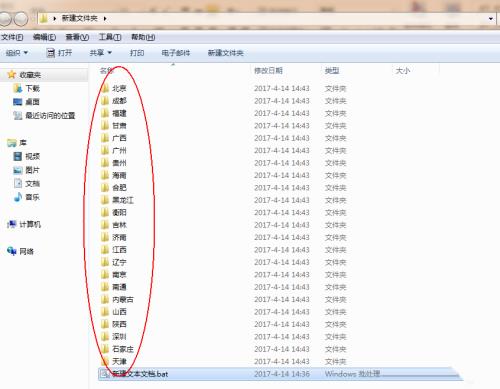Click the 新建文件夹 breadcrumb in the address bar
Screen dimensions: 500x389
pos(79,18)
